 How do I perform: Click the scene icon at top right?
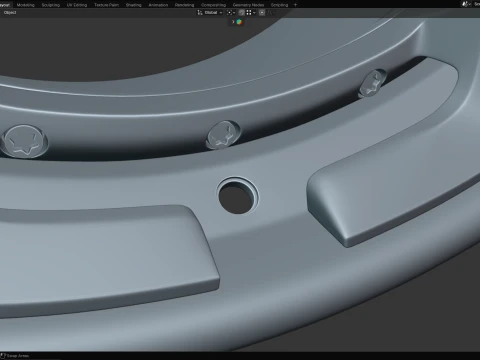tap(465, 4)
